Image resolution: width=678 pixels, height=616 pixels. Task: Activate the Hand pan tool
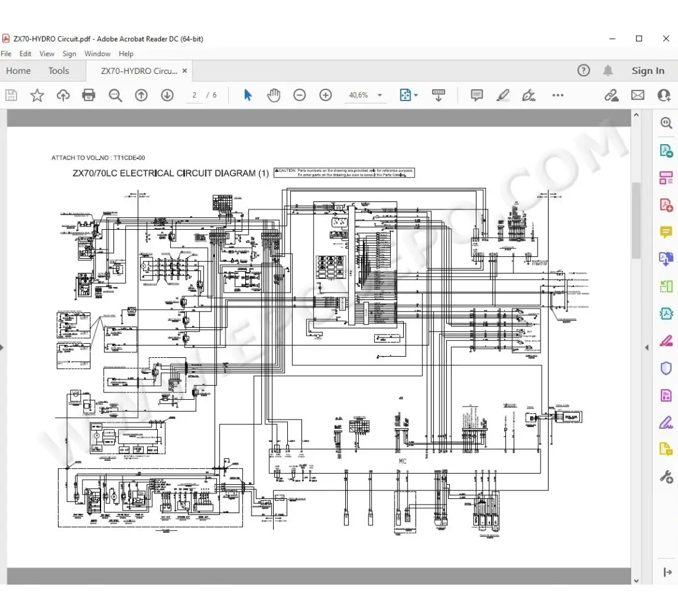coord(273,95)
